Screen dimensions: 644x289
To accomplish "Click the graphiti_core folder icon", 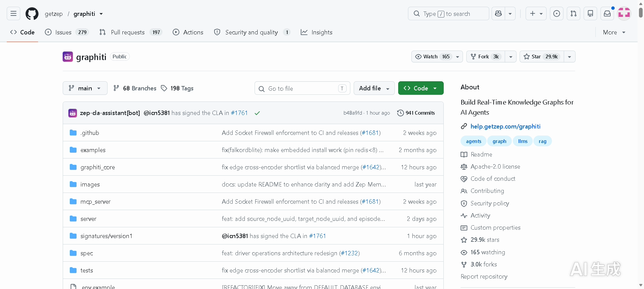I will [73, 167].
